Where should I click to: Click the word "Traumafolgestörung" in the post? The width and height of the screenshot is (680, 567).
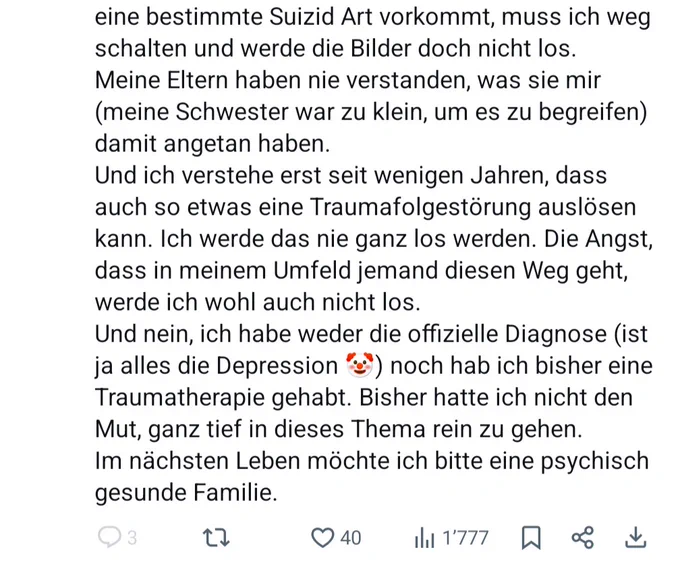(x=420, y=207)
